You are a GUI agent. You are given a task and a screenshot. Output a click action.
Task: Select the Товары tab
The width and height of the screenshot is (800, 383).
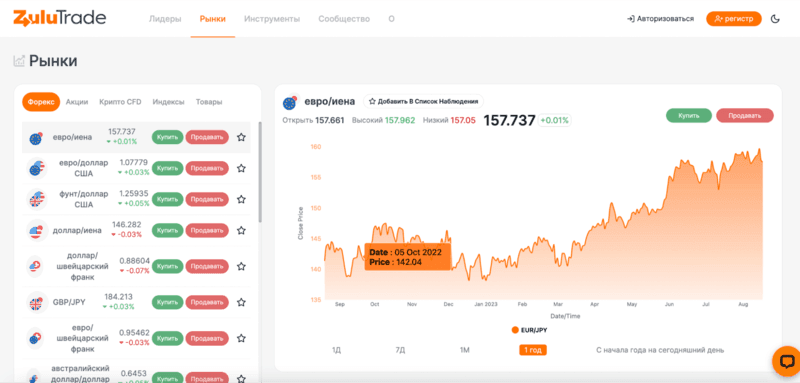209,101
